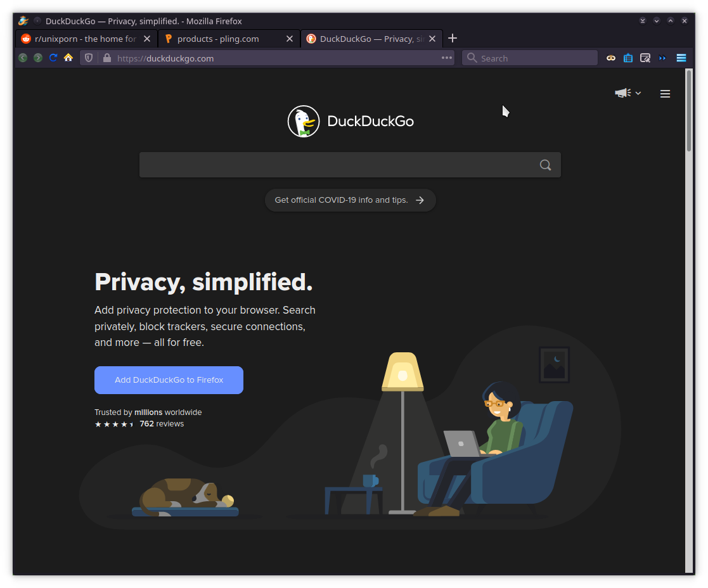Viewport: 708px width, 588px height.
Task: Click the browser back arrow button
Action: pyautogui.click(x=23, y=58)
